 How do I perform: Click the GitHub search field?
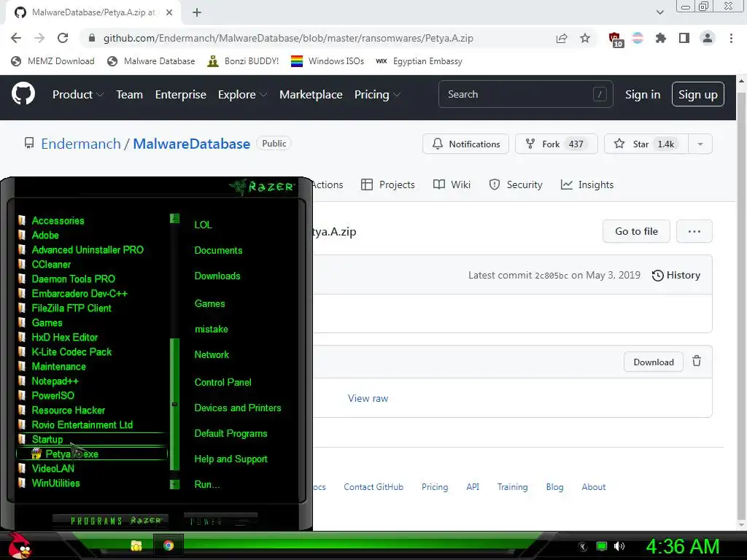tap(525, 94)
